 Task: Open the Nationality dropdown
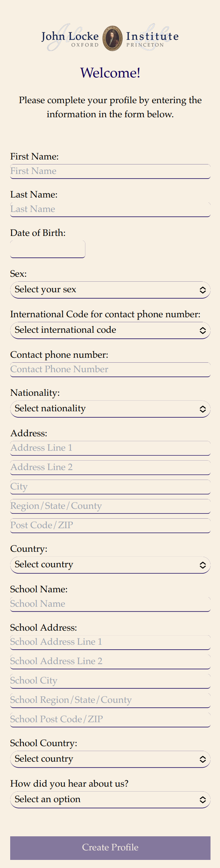(x=110, y=409)
